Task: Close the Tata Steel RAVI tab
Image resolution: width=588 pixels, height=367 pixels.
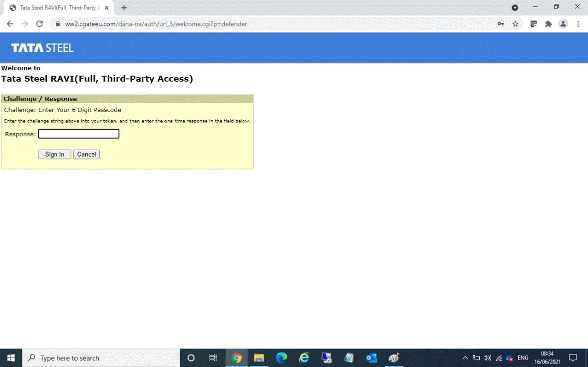Action: pyautogui.click(x=106, y=8)
